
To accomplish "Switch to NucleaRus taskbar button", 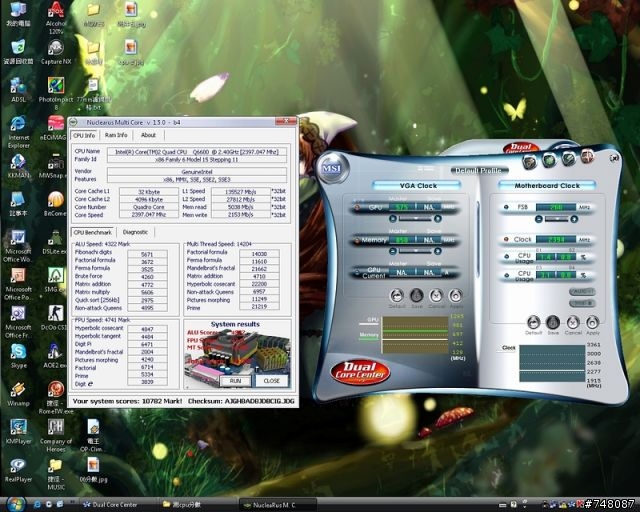I will (277, 505).
